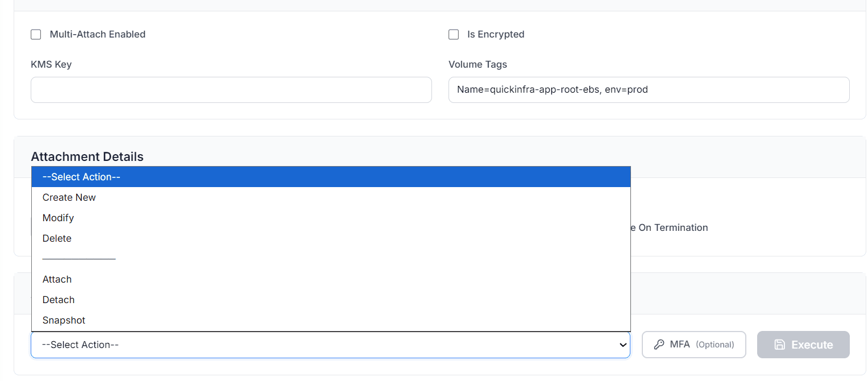Open the closed Select Action combo box
Image resolution: width=868 pixels, height=381 pixels.
[x=330, y=345]
